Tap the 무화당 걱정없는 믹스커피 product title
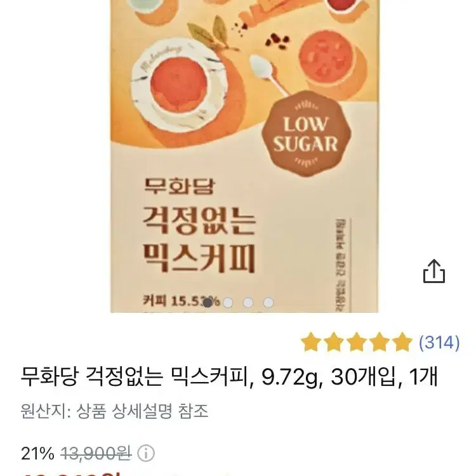The height and width of the screenshot is (476, 476). click(x=229, y=377)
